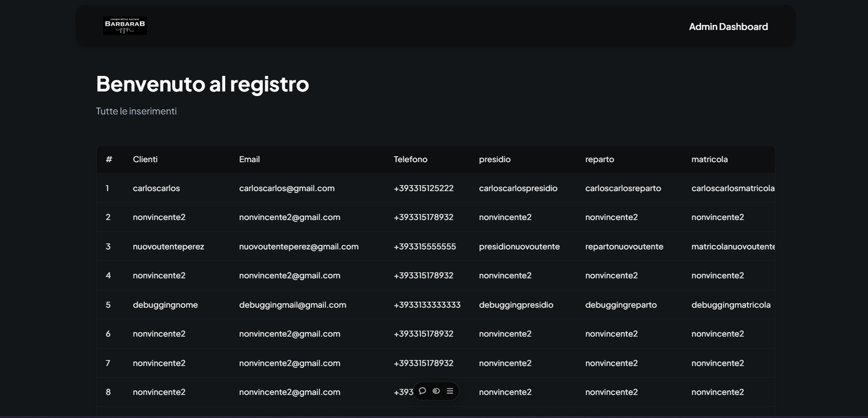Screen dimensions: 868x418
Task: Open the comment bubble in floating toolbar
Action: 422,391
